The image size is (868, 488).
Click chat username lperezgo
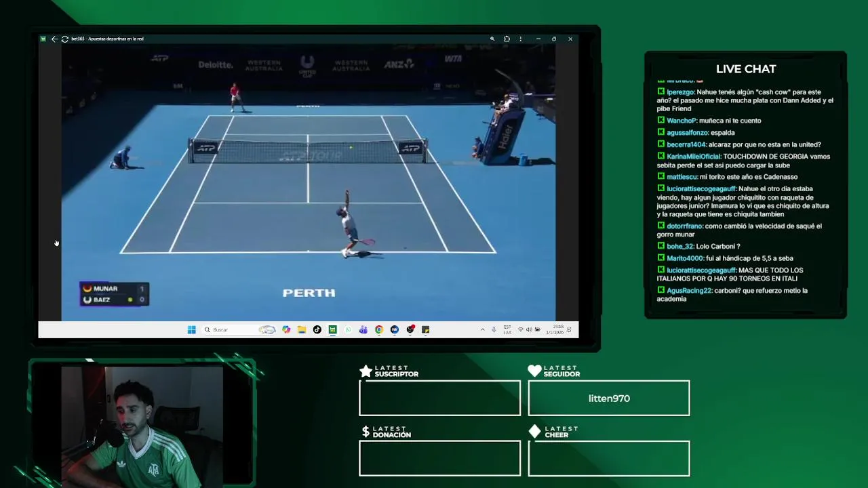click(x=680, y=92)
